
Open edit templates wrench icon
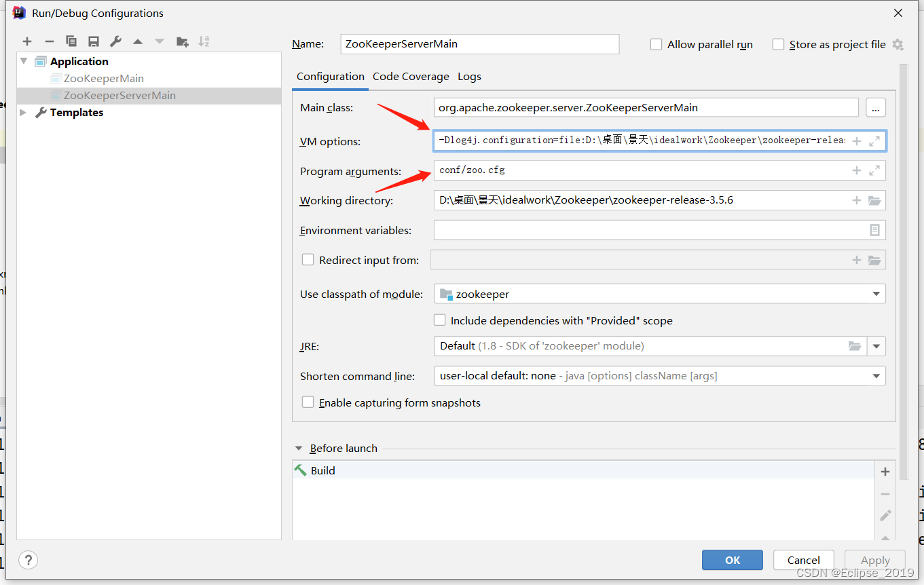point(115,42)
